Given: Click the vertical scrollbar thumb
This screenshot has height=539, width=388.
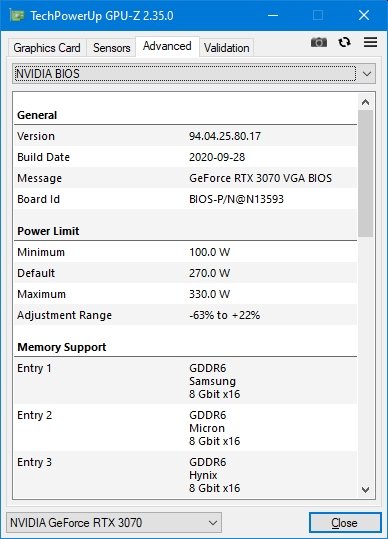Looking at the screenshot, I should [366, 173].
